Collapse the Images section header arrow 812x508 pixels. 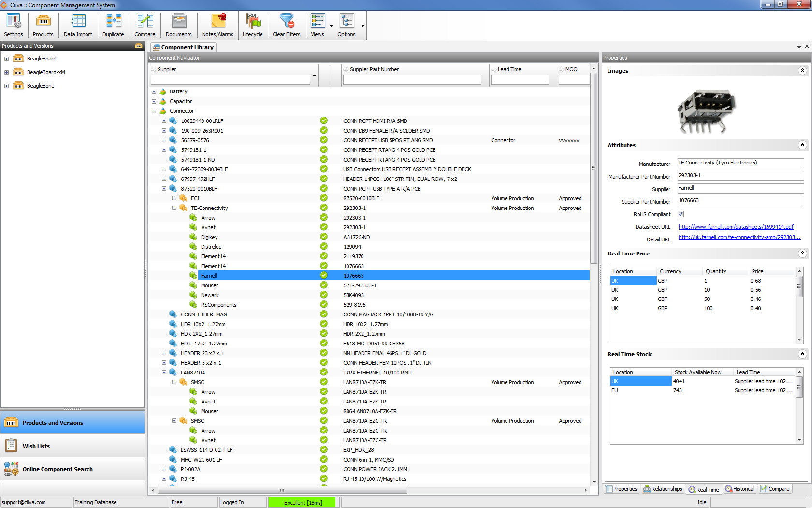click(x=802, y=70)
